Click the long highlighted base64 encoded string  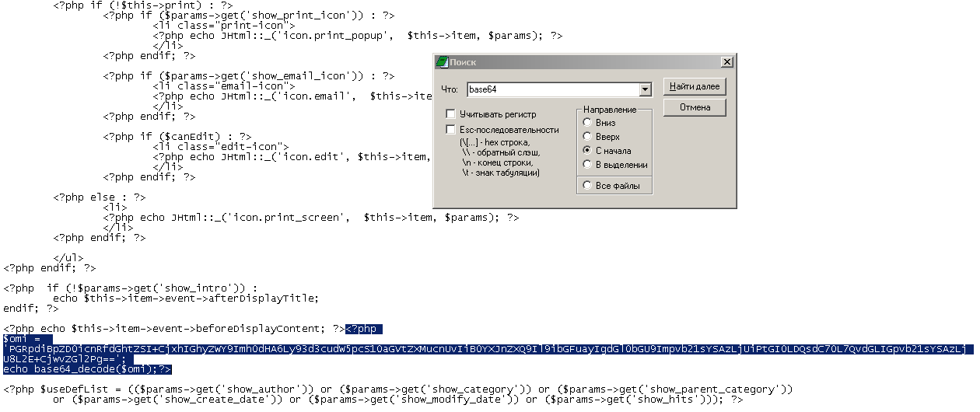(x=482, y=349)
